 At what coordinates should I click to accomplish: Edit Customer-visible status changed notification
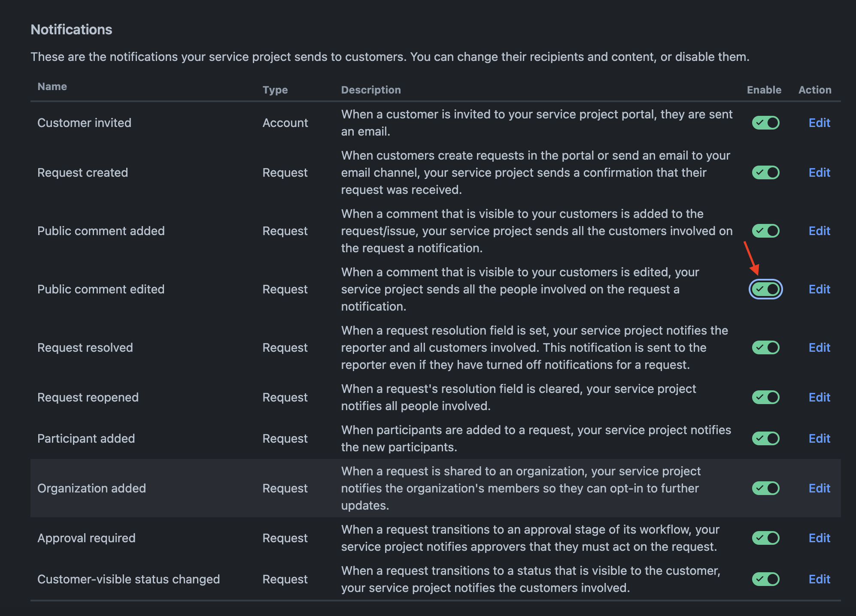point(819,580)
